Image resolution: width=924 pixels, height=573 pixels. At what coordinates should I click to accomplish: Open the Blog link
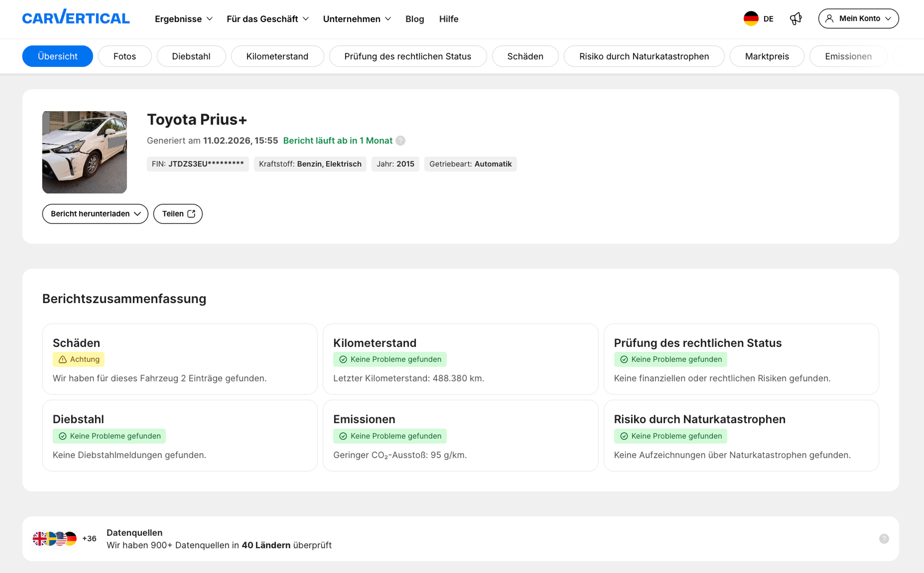[x=414, y=19]
